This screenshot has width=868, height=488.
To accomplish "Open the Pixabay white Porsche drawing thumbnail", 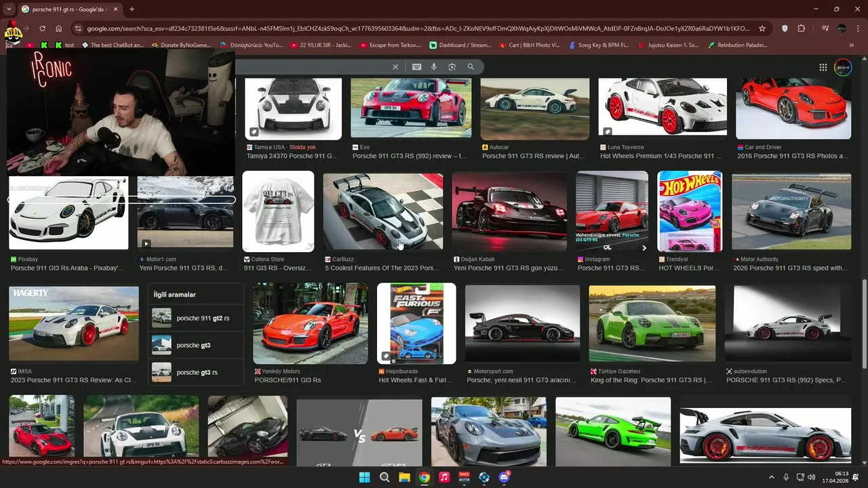I will click(68, 213).
